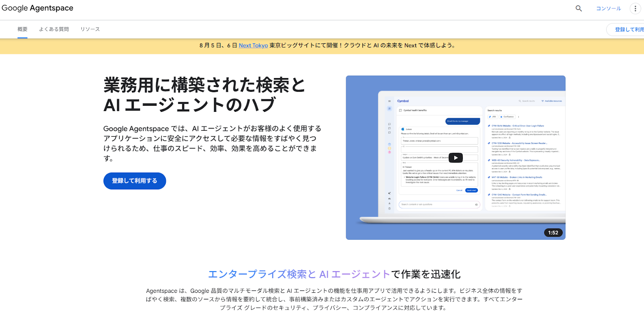
Task: Click the heading エンタープライズ検索と AI エージェントで作業を迅速化
Action: pyautogui.click(x=334, y=274)
